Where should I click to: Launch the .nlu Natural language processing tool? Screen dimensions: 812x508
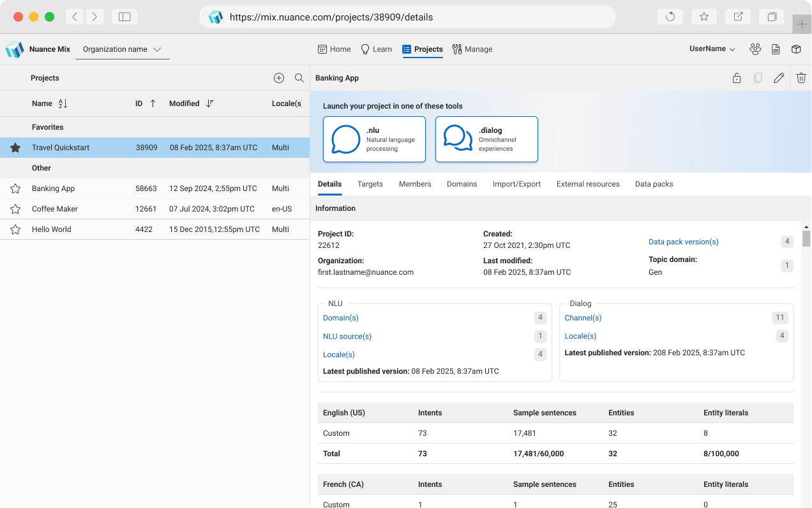(x=374, y=139)
